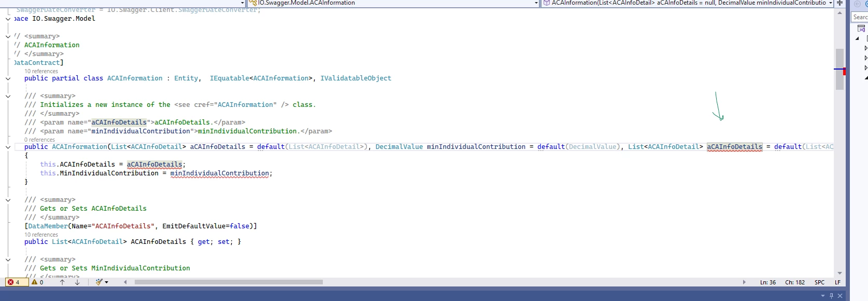
Task: Click the 'Entity' base class name
Action: point(186,78)
